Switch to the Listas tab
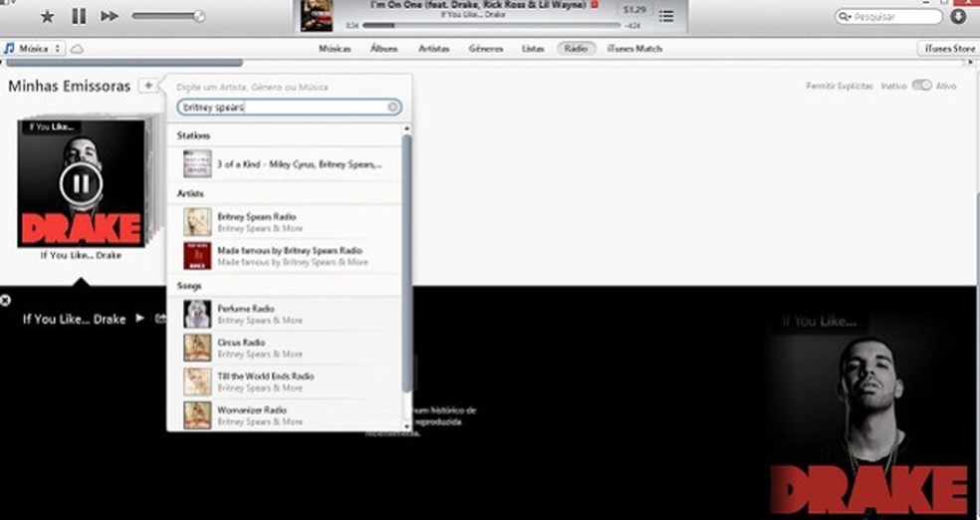Screen dimensions: 980x520 coord(533,49)
